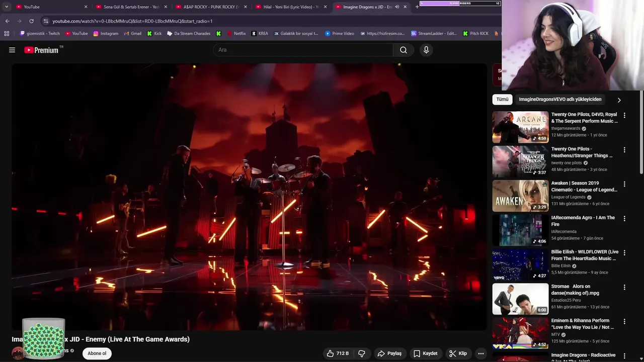
Task: Open Twenty One Pilots Arcane performance thumbnail
Action: (520, 127)
